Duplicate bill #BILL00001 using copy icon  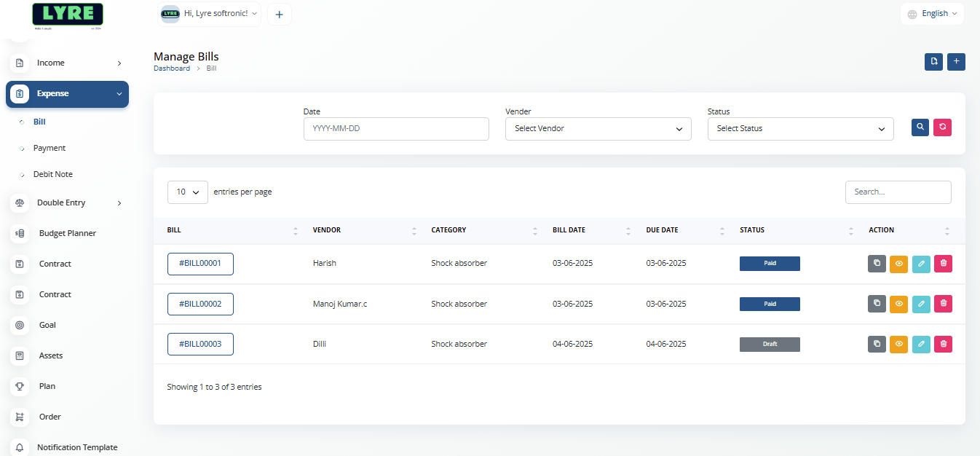pyautogui.click(x=877, y=264)
